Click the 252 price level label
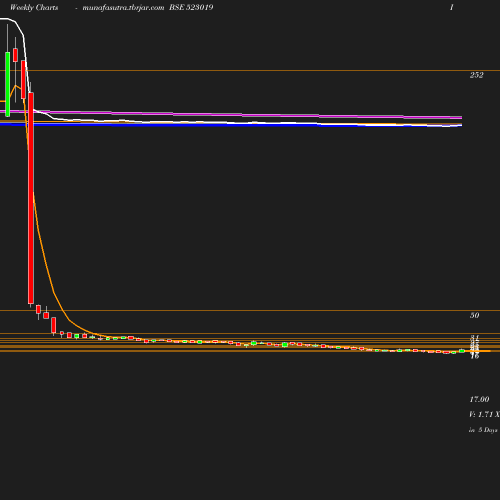500x500 pixels. (476, 75)
